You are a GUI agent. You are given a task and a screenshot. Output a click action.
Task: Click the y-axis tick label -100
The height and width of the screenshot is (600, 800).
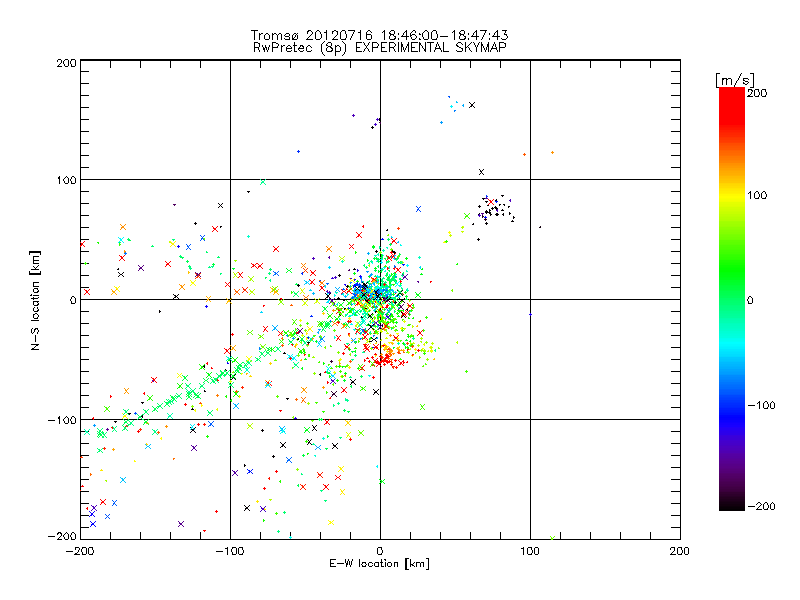click(x=62, y=420)
